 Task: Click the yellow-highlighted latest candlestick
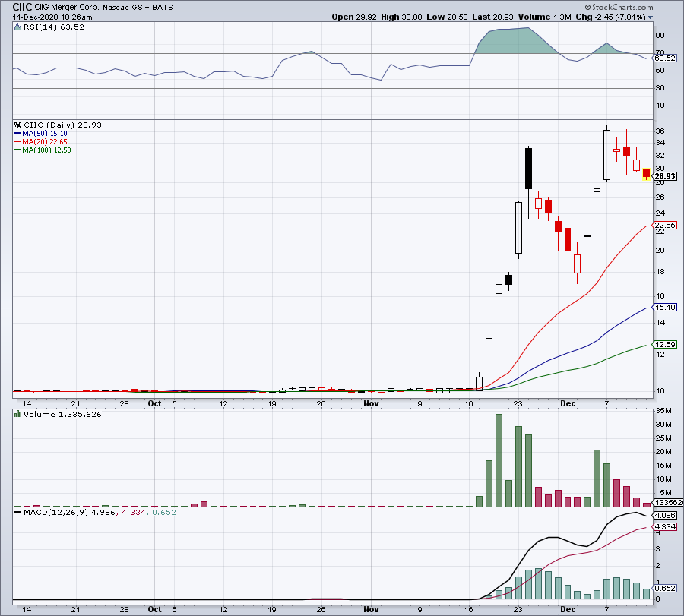(x=647, y=175)
